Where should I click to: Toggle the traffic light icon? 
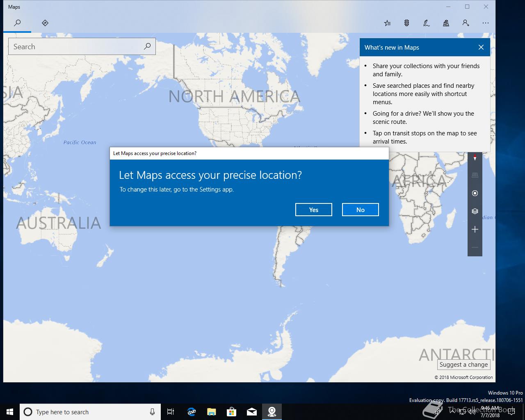[x=406, y=23]
